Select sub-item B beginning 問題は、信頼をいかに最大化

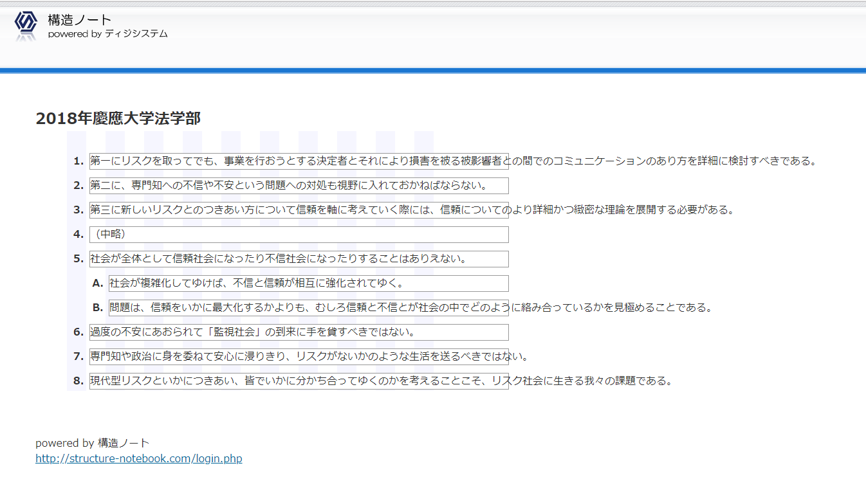pos(308,308)
